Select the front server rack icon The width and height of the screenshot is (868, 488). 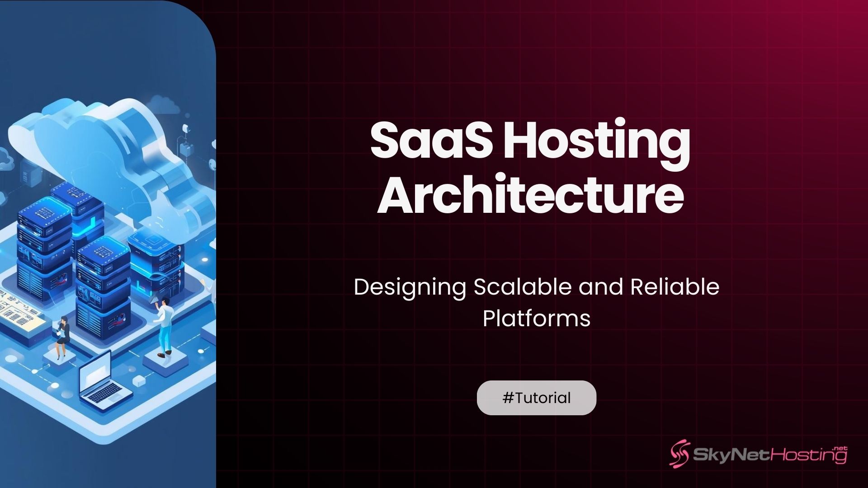point(45,253)
